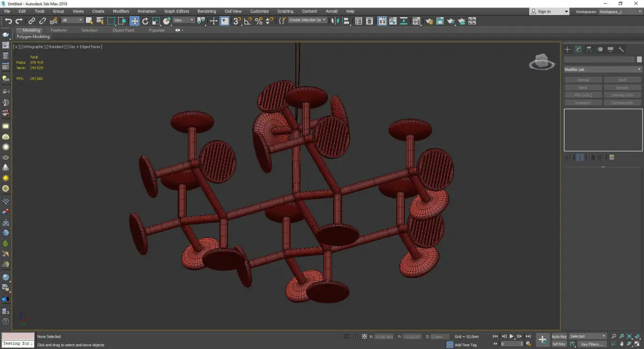This screenshot has width=644, height=349.
Task: Open the Material Editor icon
Action: (x=416, y=21)
